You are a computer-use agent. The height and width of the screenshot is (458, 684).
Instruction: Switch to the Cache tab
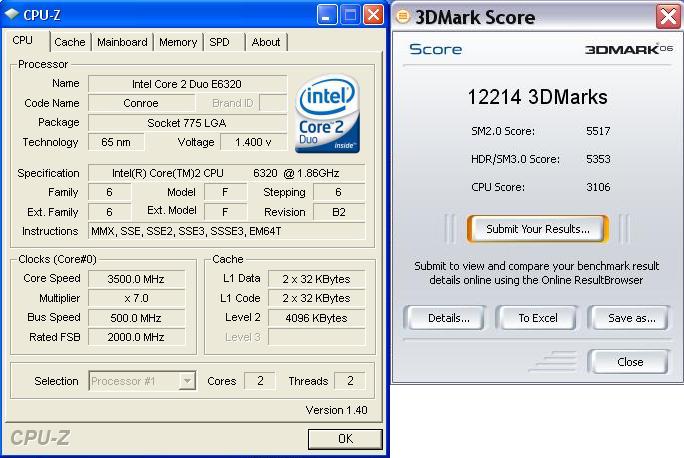tap(70, 42)
